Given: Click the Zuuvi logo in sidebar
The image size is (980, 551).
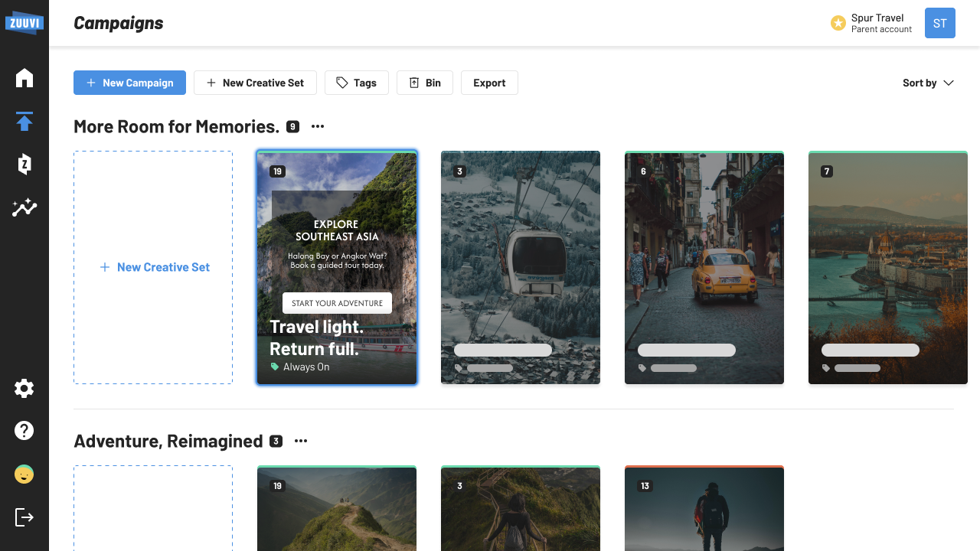Looking at the screenshot, I should pyautogui.click(x=24, y=22).
